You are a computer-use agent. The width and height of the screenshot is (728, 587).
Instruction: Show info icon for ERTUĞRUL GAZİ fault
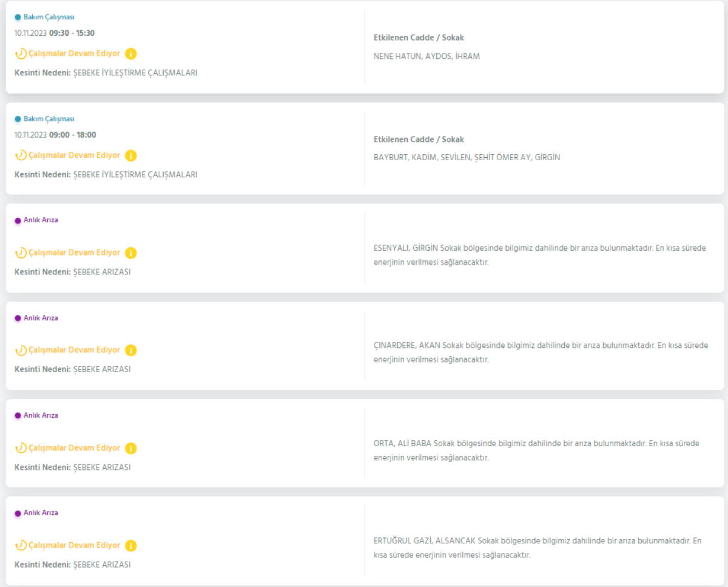(x=130, y=545)
